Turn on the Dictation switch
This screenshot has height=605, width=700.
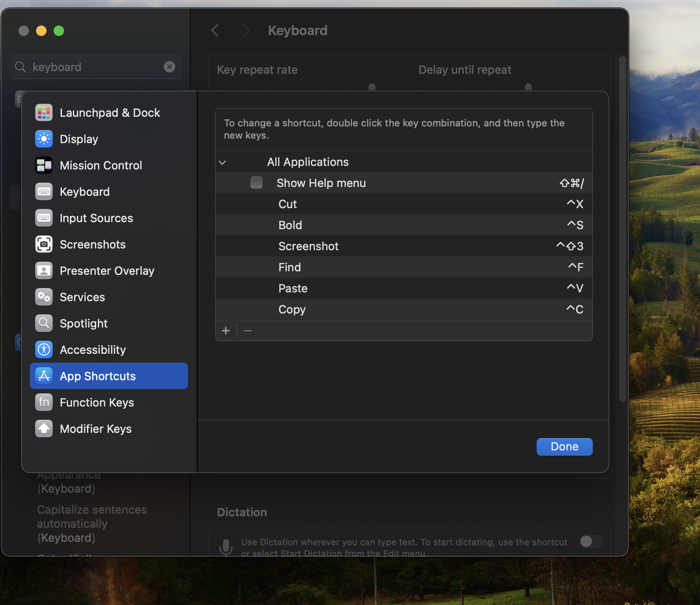[x=591, y=541]
